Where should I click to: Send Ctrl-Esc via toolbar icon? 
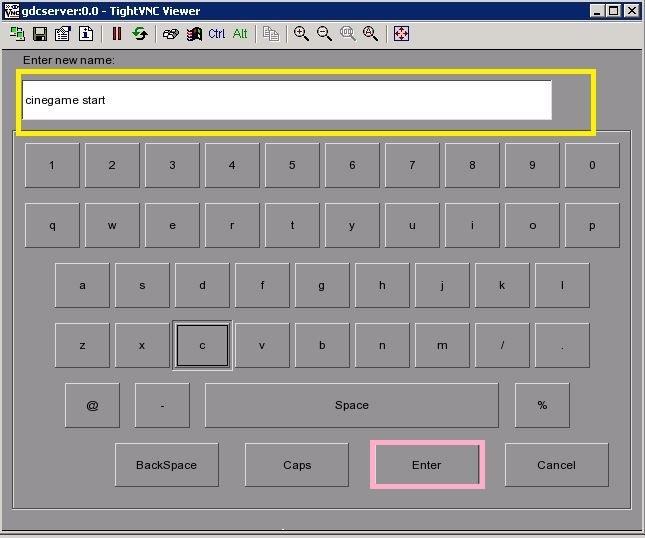pos(194,34)
